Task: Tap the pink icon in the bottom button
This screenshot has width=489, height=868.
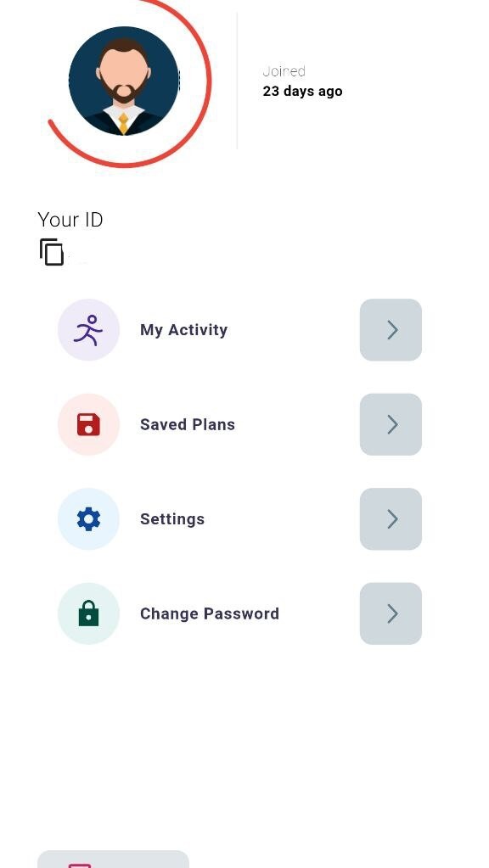Action: [x=80, y=865]
